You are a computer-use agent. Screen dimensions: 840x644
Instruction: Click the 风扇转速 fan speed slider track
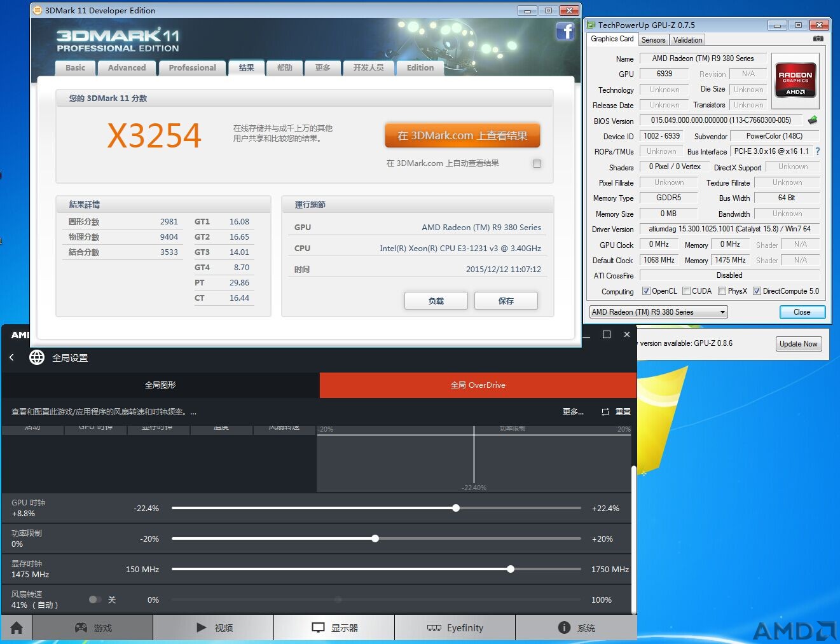coord(376,599)
